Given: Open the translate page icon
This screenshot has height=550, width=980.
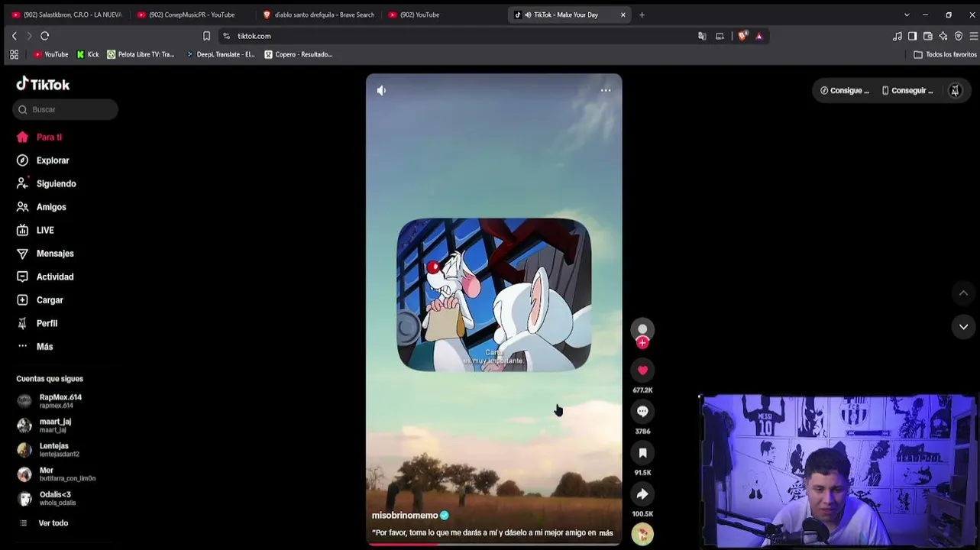Looking at the screenshot, I should [x=702, y=36].
